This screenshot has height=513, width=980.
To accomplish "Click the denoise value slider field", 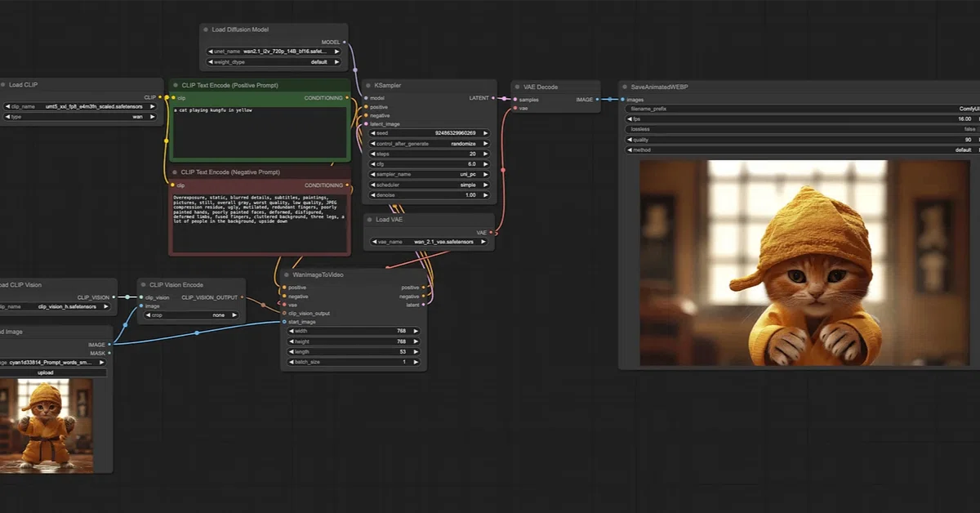I will tap(429, 195).
